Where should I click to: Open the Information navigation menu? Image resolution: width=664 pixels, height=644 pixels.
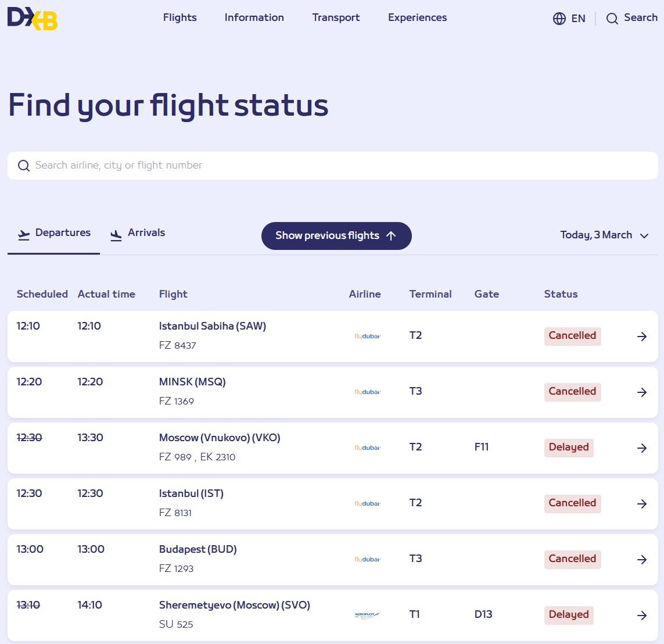[254, 17]
